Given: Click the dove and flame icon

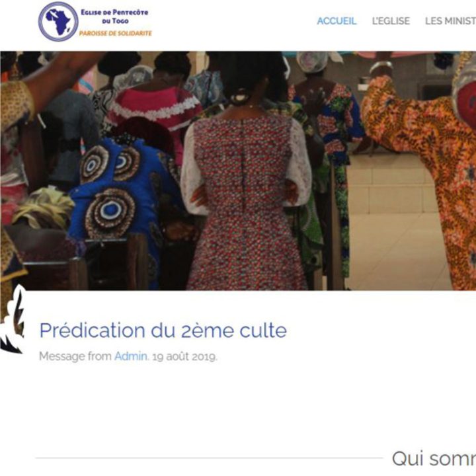Looking at the screenshot, I should click(x=13, y=319).
